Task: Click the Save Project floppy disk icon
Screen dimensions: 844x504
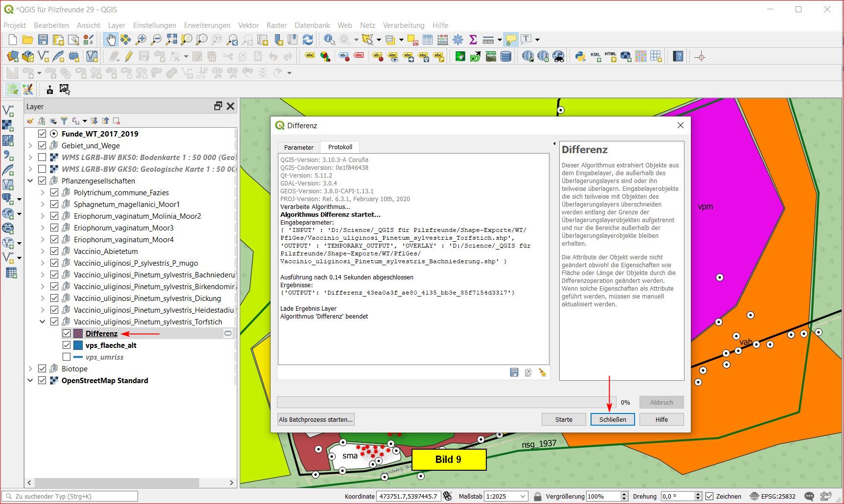Action: (43, 40)
